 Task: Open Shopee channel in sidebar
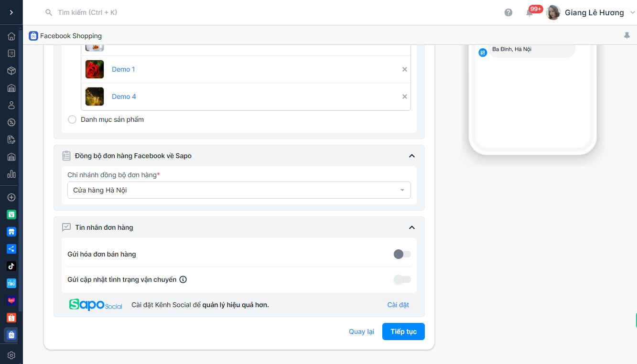tap(11, 318)
